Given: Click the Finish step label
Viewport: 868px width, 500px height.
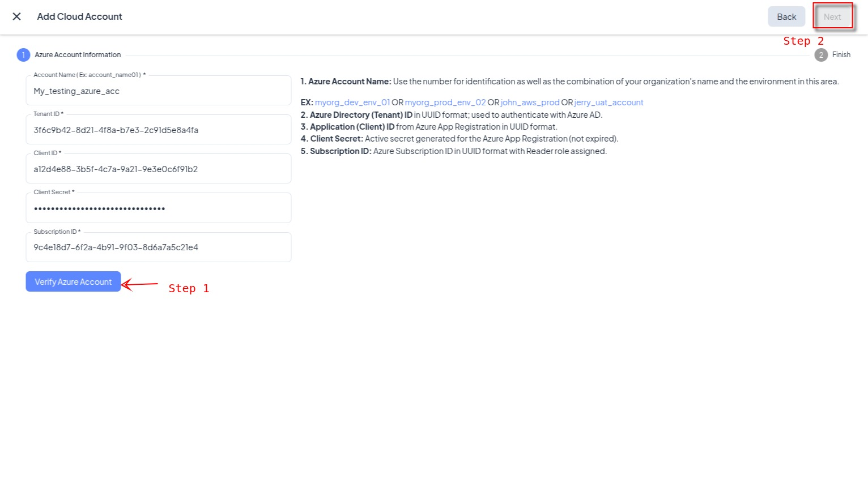Looking at the screenshot, I should point(841,55).
